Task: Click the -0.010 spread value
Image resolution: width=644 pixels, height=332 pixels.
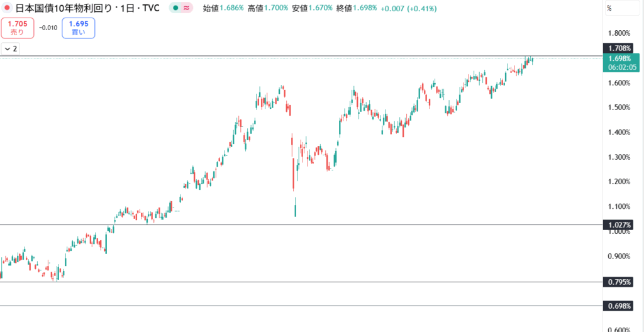Action: click(48, 28)
